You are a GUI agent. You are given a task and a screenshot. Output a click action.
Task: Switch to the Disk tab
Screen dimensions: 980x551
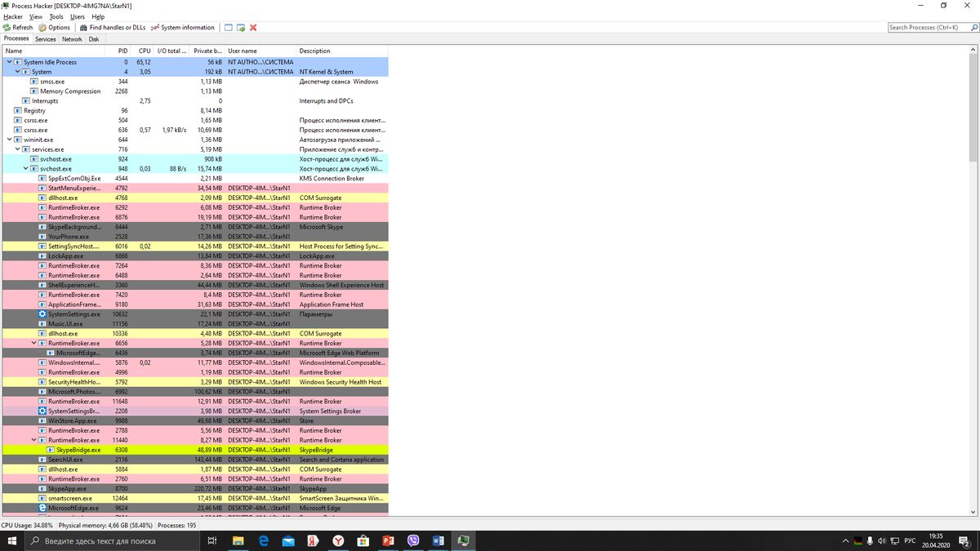pyautogui.click(x=94, y=38)
